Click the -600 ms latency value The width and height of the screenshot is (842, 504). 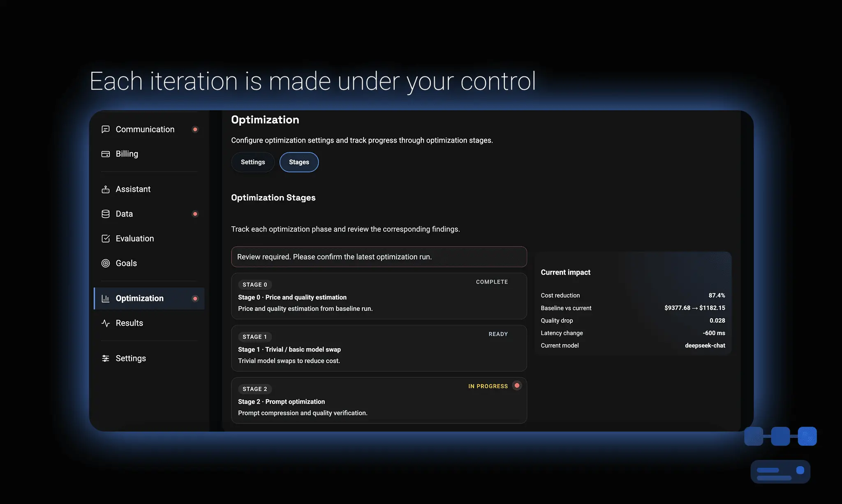pos(714,333)
